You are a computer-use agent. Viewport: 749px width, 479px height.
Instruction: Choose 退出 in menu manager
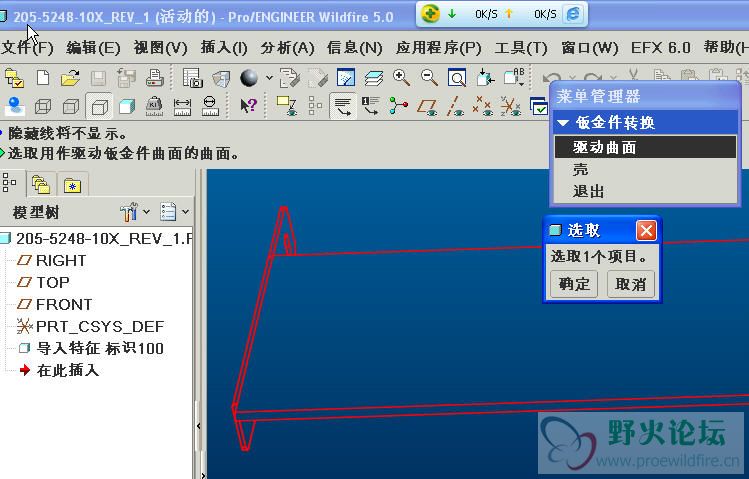645,191
